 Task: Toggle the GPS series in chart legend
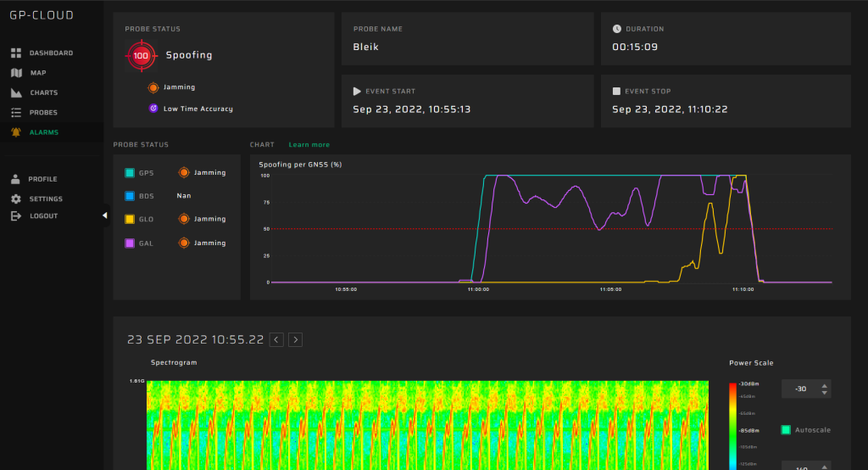point(130,173)
